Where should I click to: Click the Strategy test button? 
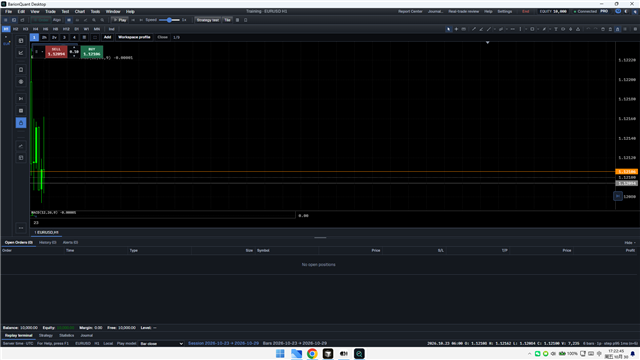(208, 20)
